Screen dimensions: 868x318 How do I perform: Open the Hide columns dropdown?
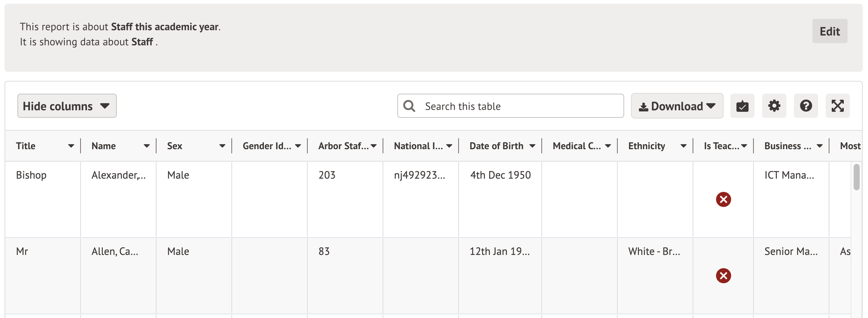point(67,106)
